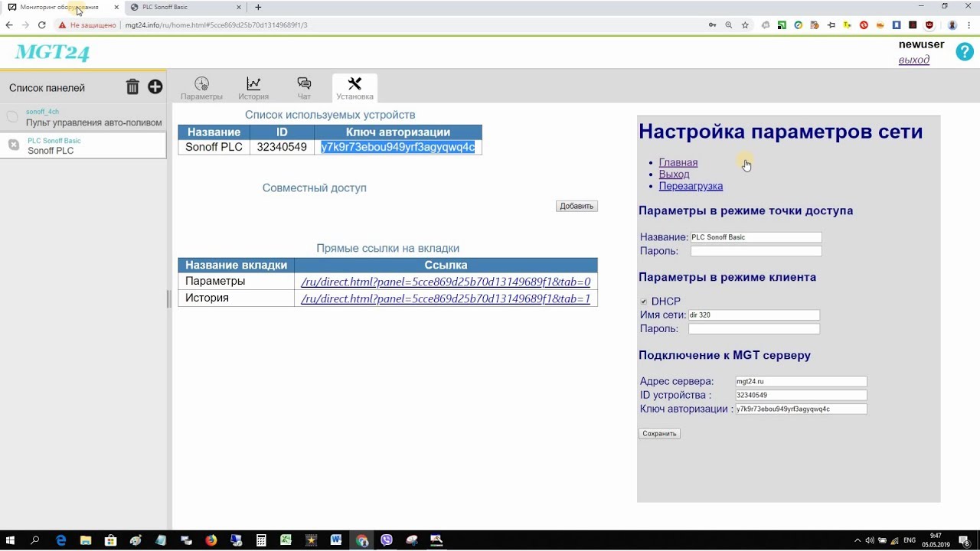Open File Explorer from taskbar
980x551 pixels.
tap(86, 540)
